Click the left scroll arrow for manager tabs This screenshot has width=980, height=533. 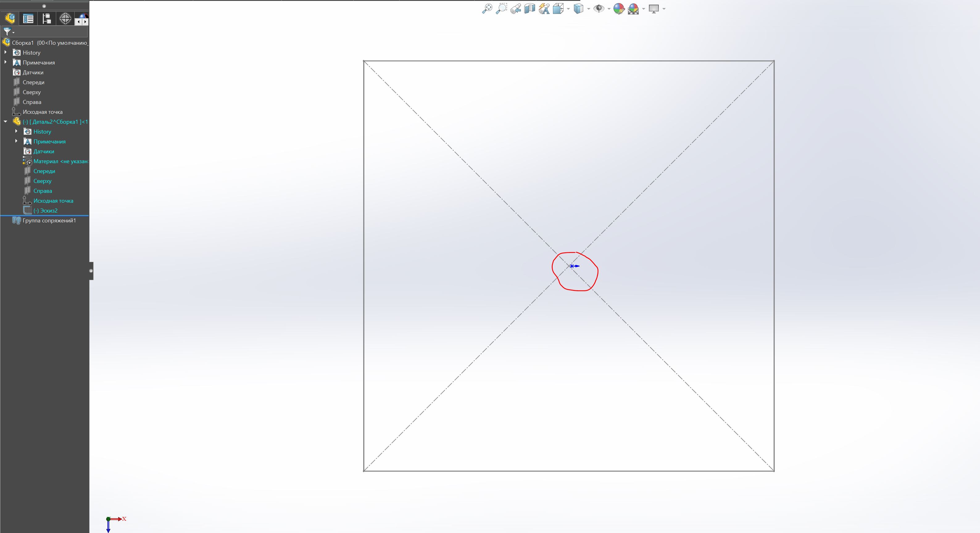pos(78,22)
